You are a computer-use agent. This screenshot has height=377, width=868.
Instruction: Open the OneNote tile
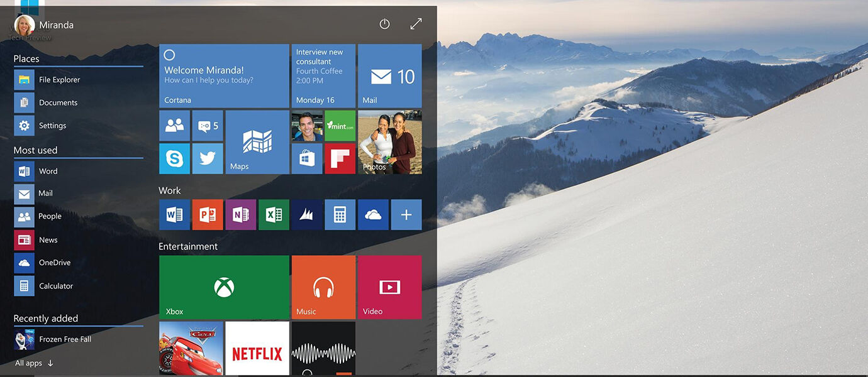[x=241, y=215]
